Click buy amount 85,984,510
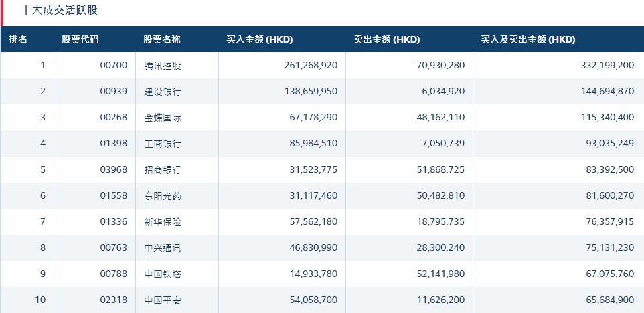 [x=313, y=143]
